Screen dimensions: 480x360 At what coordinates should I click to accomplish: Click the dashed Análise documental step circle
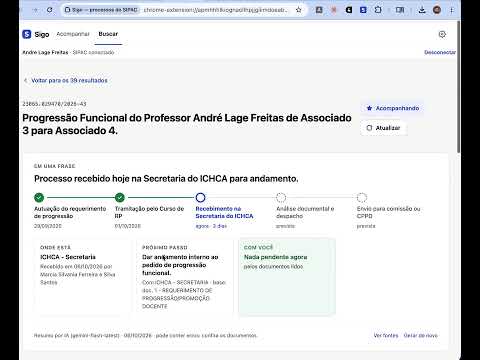click(x=281, y=198)
